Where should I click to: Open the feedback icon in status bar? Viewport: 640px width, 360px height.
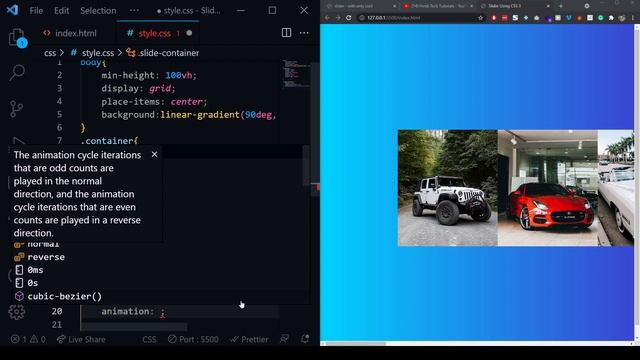pyautogui.click(x=284, y=339)
